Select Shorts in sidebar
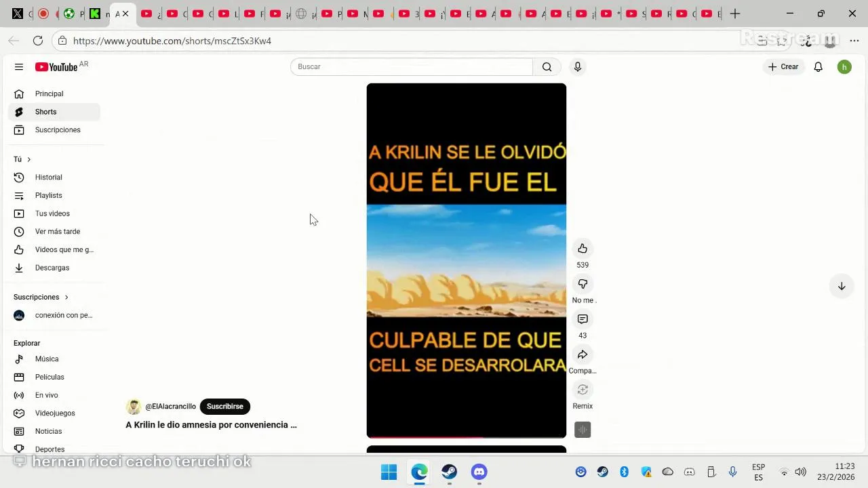 54,112
